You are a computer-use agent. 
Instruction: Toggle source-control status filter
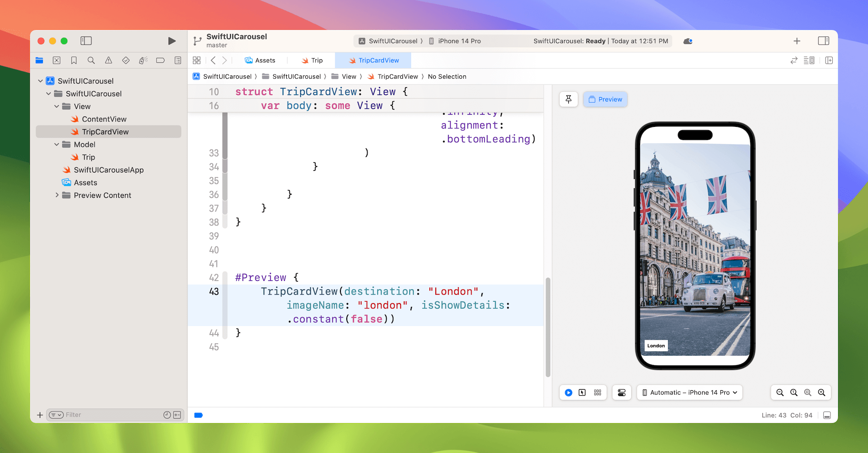pyautogui.click(x=177, y=415)
